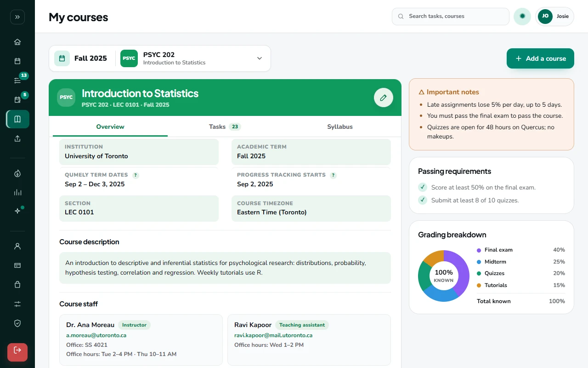Switch to the Syllabus tab
Viewport: 588px width, 368px height.
pos(340,126)
